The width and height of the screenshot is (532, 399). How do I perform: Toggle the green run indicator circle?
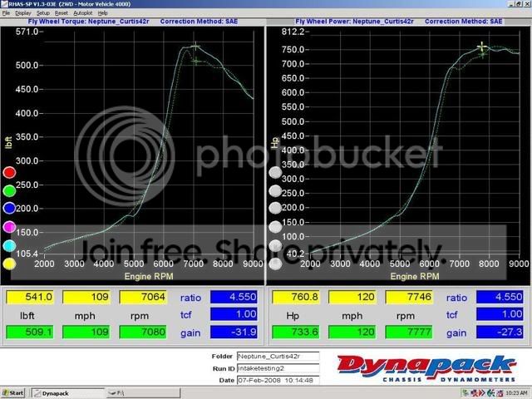point(9,190)
